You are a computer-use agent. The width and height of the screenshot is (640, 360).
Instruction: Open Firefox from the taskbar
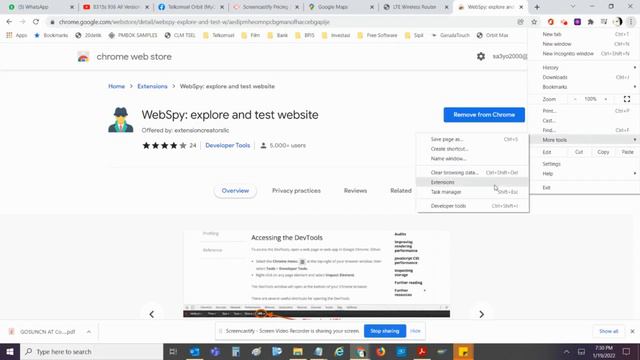380,351
